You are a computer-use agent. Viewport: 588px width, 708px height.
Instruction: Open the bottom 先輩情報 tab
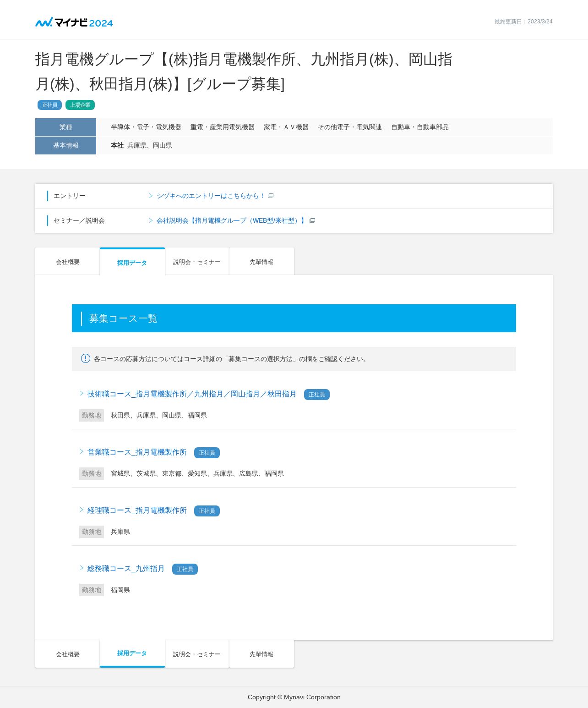pos(261,654)
